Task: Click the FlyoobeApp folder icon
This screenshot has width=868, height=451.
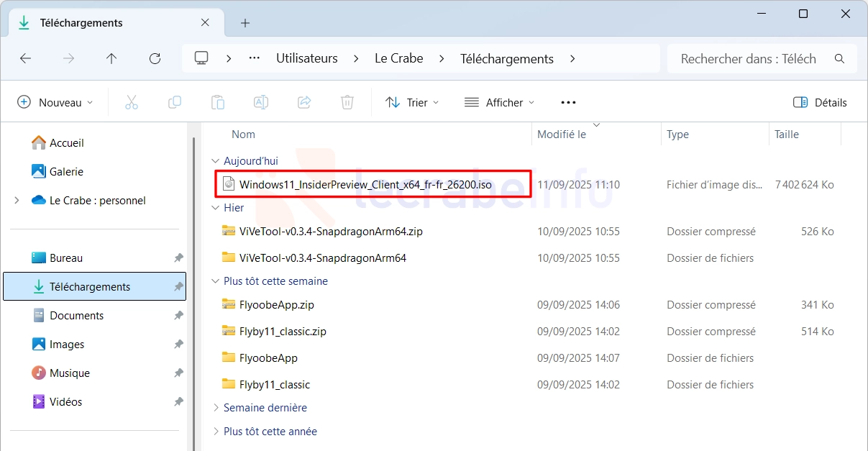Action: click(x=229, y=357)
